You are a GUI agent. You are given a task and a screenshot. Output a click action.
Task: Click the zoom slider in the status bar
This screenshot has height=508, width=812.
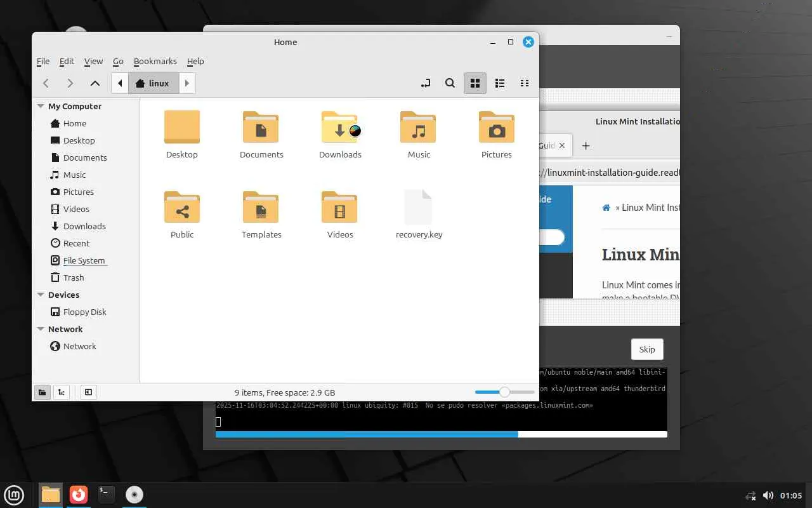pos(504,392)
